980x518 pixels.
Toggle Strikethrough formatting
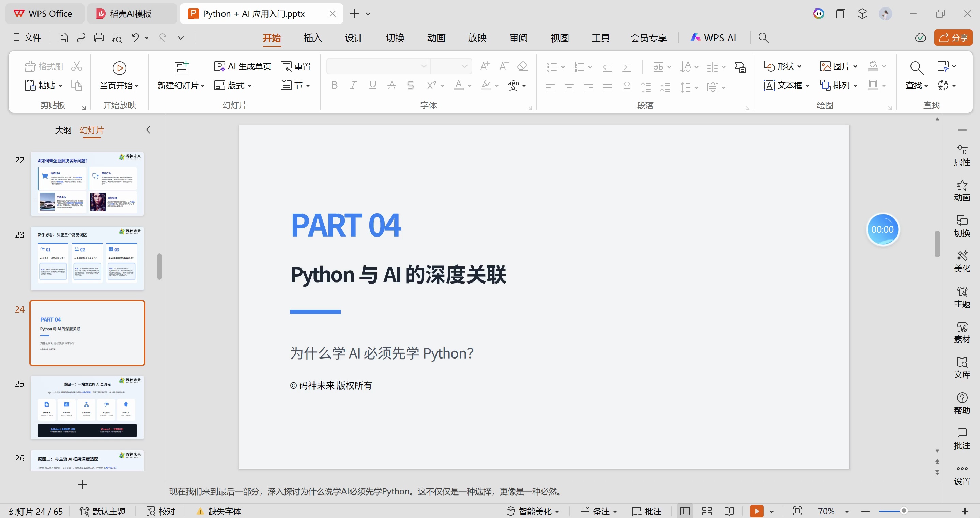(392, 85)
